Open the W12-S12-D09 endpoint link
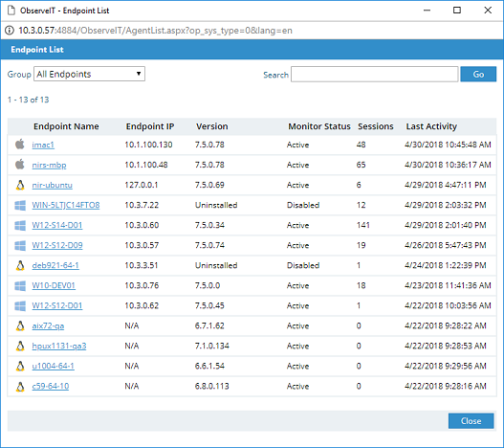 point(57,245)
